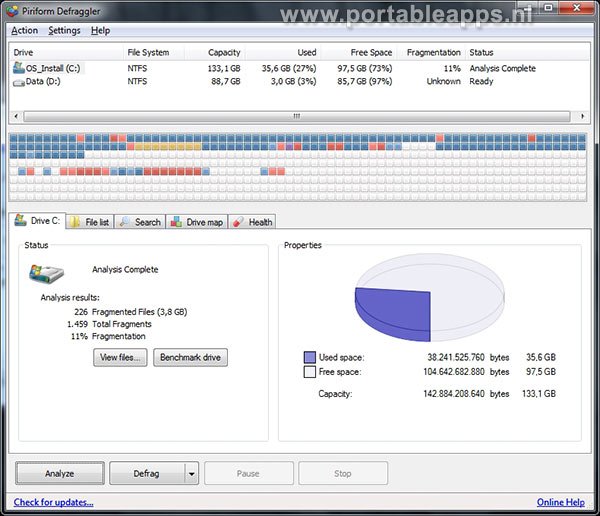This screenshot has height=516, width=600.
Task: Click the Used space blue color swatch
Action: coord(310,356)
